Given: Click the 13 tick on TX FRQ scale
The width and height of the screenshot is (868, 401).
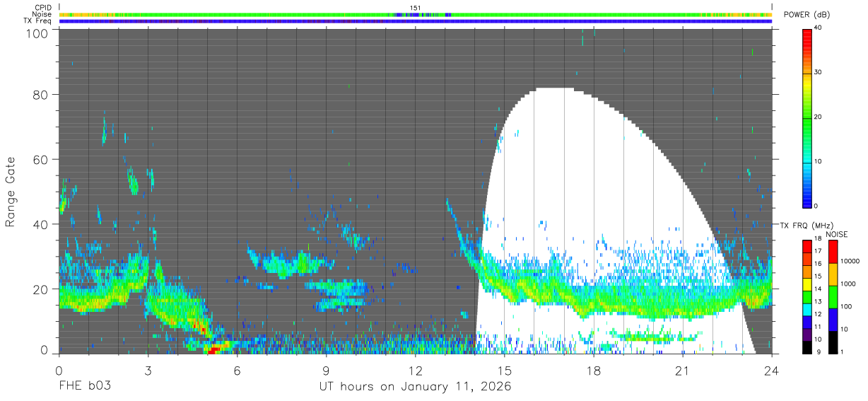Looking at the screenshot, I should 817,302.
